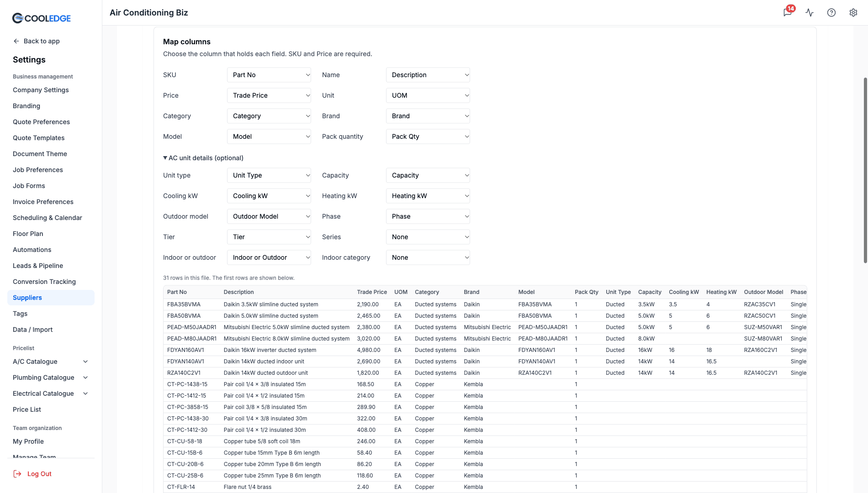This screenshot has width=868, height=493.
Task: Collapse the AC unit details section
Action: click(203, 158)
